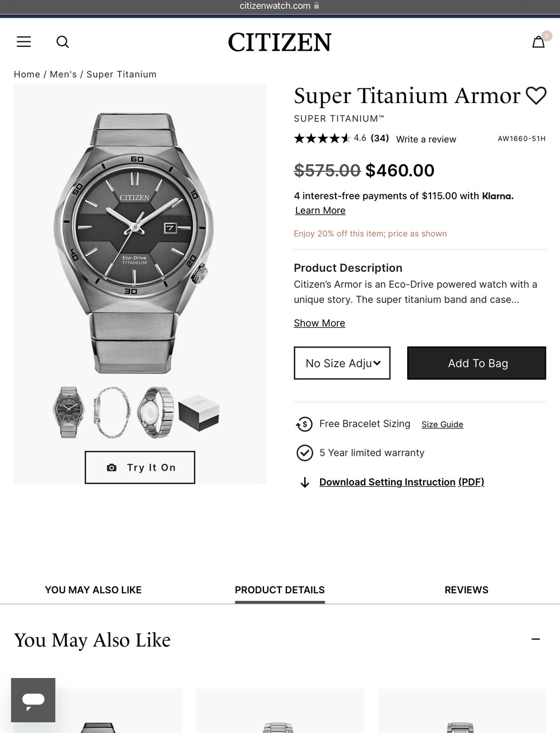Screen dimensions: 560x733
Task: Expand description with Show More
Action: 320,323
